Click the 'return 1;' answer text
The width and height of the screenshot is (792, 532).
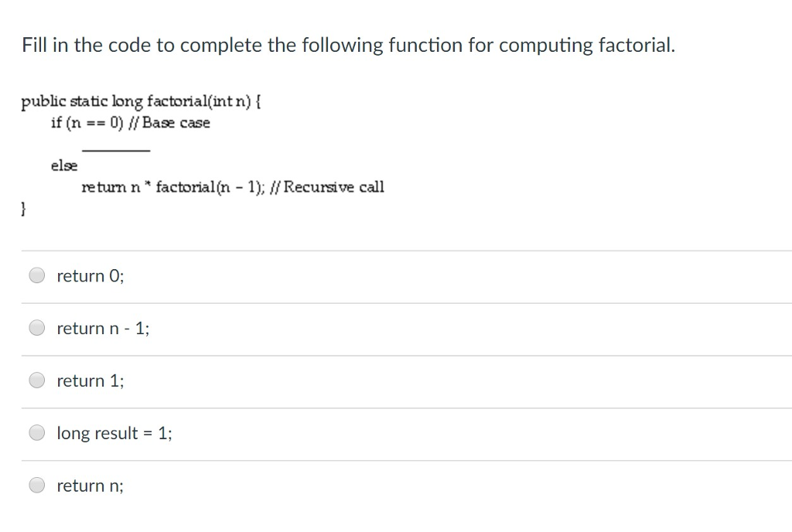(x=88, y=380)
